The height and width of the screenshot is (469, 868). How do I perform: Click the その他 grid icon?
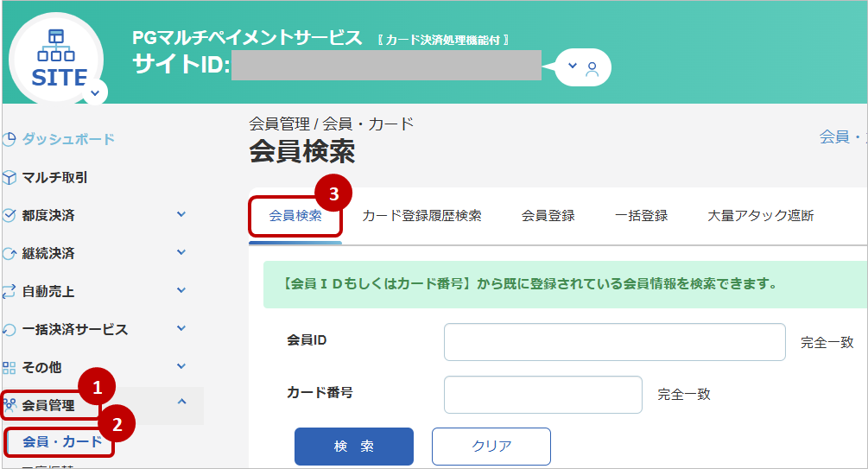point(9,368)
